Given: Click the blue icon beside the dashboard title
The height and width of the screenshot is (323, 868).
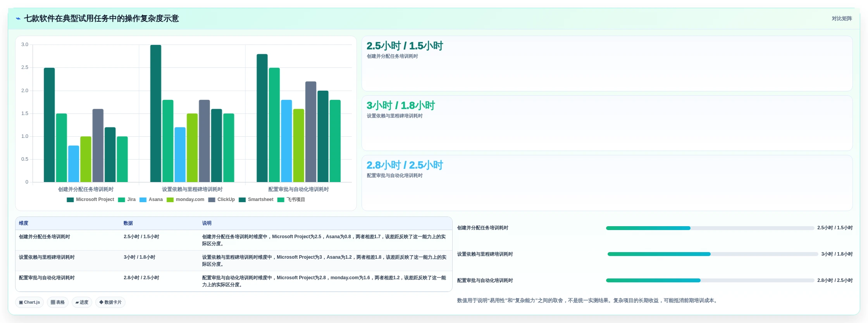Looking at the screenshot, I should tap(18, 19).
